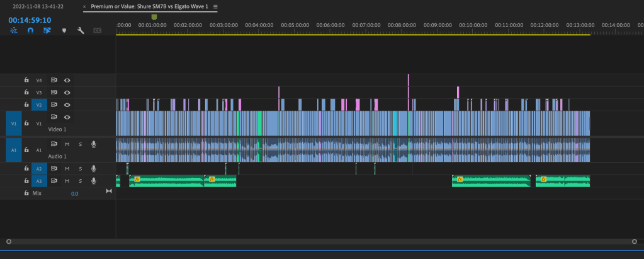Mute the A2 audio track
Screen dimensions: 644x259
[x=67, y=168]
